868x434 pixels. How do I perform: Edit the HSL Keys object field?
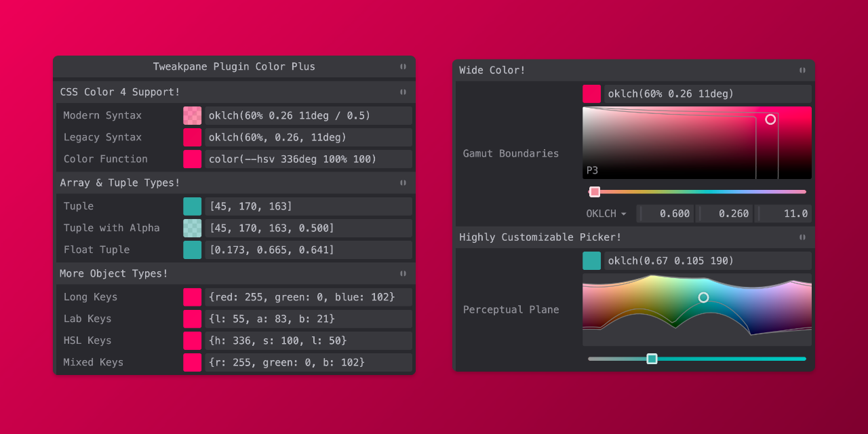pyautogui.click(x=309, y=340)
